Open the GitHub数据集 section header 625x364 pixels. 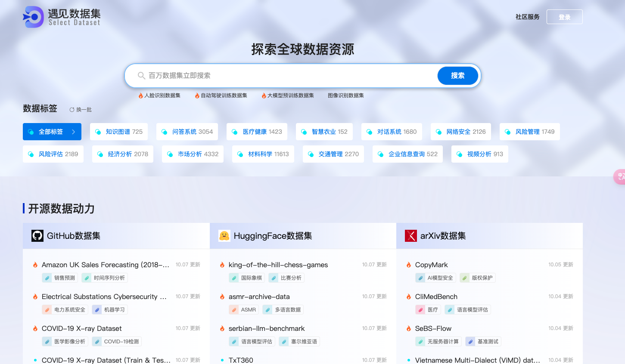(x=116, y=236)
